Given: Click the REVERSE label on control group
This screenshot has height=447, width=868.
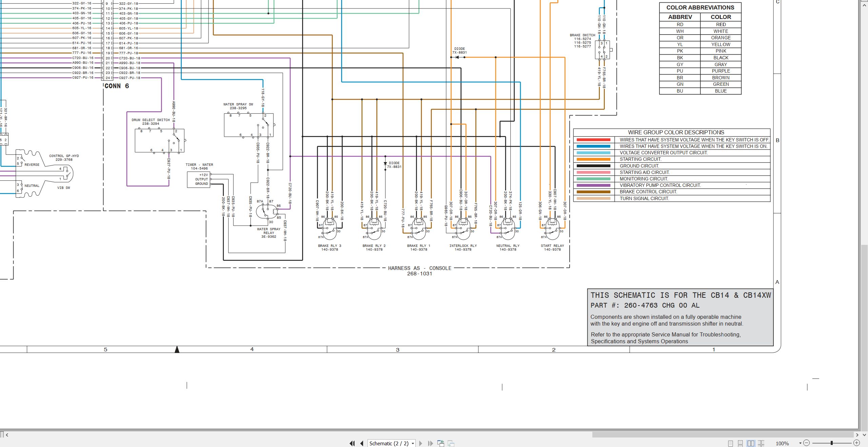Looking at the screenshot, I should pos(32,165).
